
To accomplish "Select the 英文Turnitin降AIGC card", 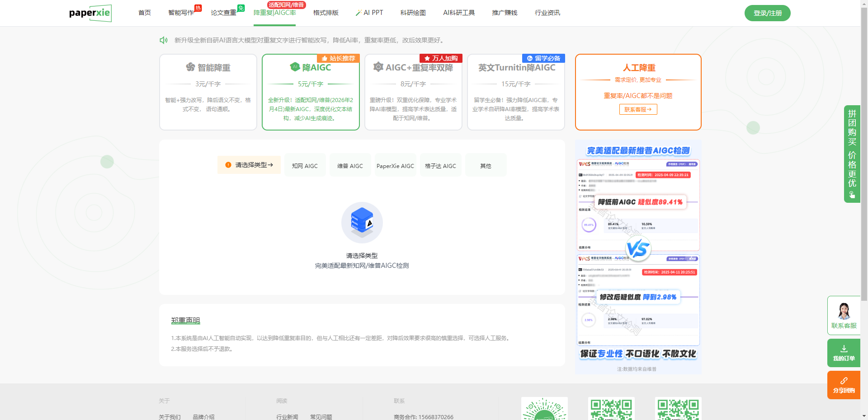I will point(516,92).
